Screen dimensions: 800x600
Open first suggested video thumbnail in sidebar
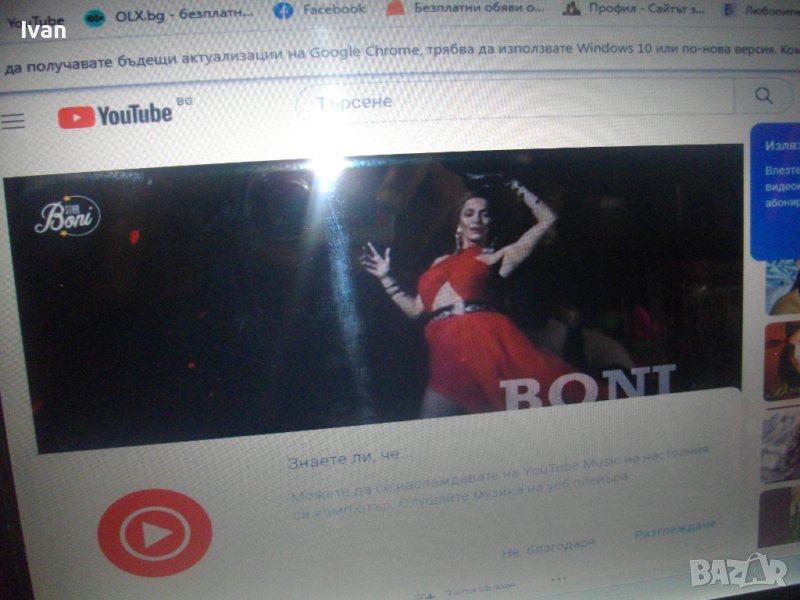click(x=782, y=287)
